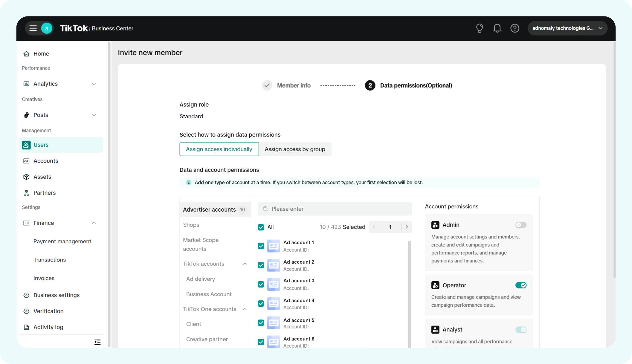This screenshot has height=364, width=632.
Task: Click the Assets cube icon
Action: pos(26,177)
